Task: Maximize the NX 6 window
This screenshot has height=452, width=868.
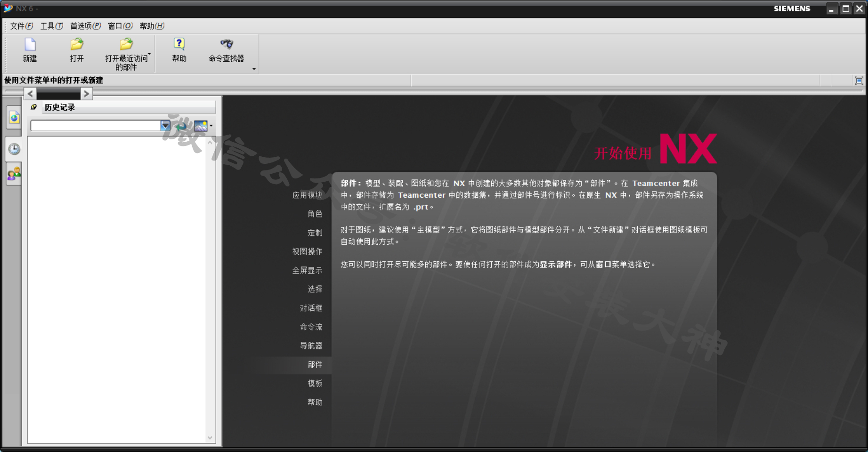Action: click(846, 8)
